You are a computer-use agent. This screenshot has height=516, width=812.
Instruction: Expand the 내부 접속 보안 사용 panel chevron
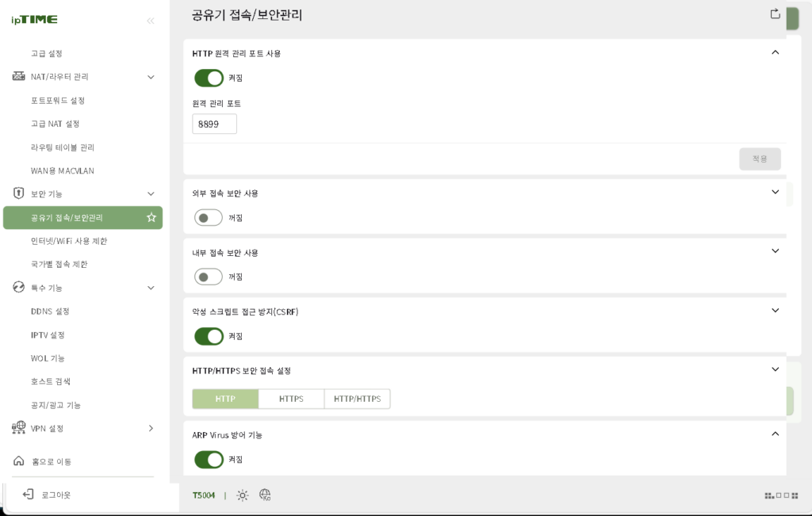[776, 251]
